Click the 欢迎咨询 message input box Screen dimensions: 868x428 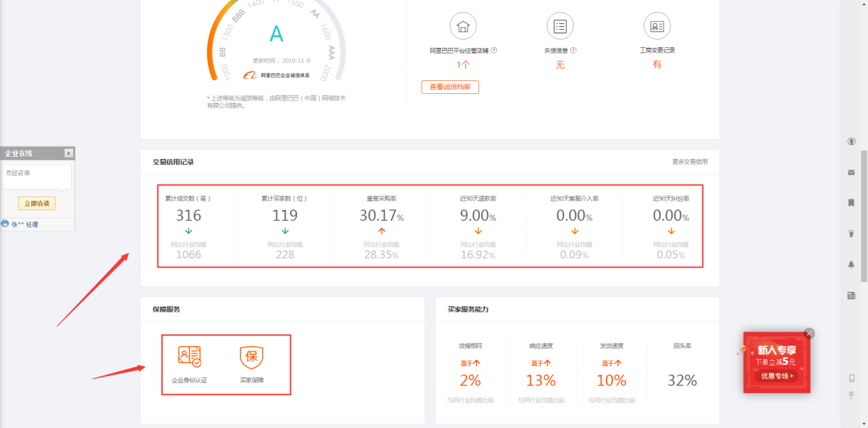[37, 177]
